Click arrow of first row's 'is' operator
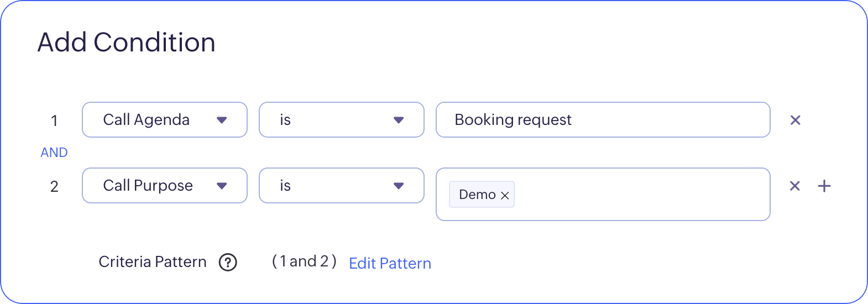The width and height of the screenshot is (868, 304). (x=399, y=120)
